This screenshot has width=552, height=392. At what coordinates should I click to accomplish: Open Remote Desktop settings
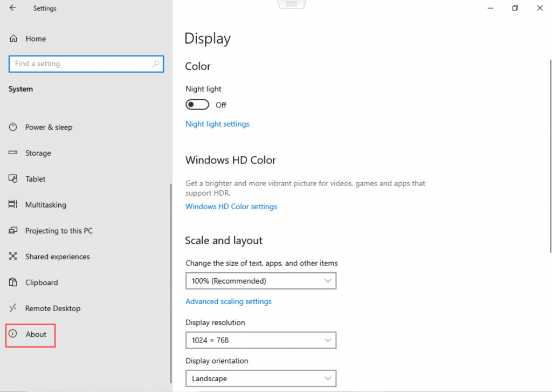(53, 308)
